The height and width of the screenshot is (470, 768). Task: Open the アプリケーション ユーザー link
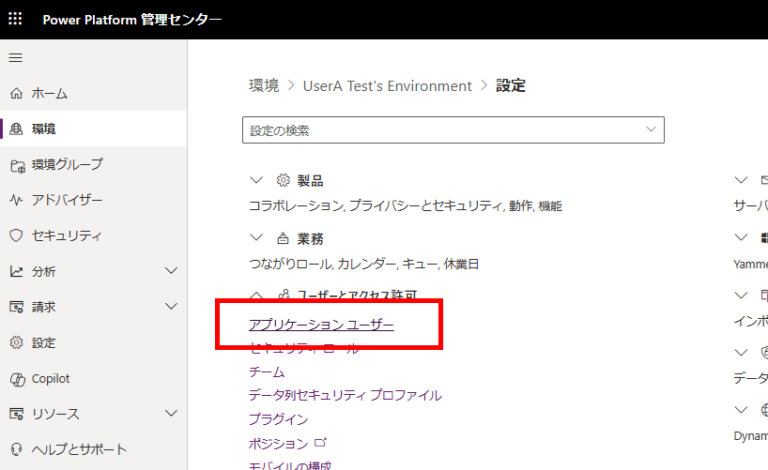tap(321, 325)
